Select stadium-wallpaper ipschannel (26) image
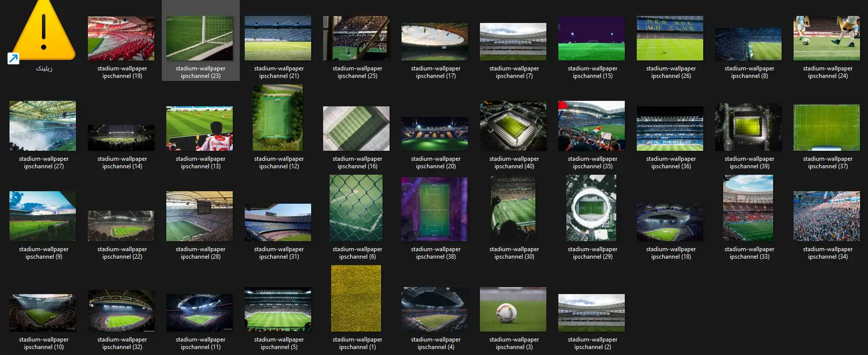The width and height of the screenshot is (868, 355). coord(670,38)
